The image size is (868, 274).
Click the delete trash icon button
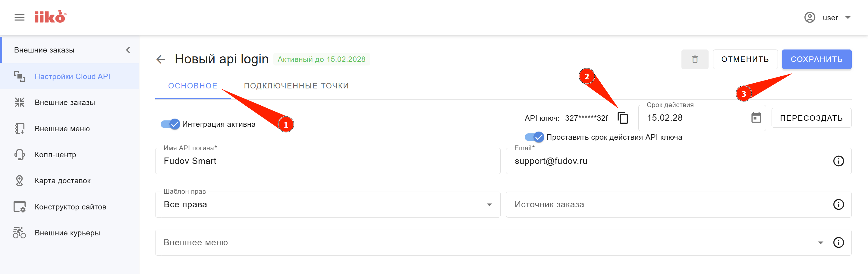coord(694,59)
